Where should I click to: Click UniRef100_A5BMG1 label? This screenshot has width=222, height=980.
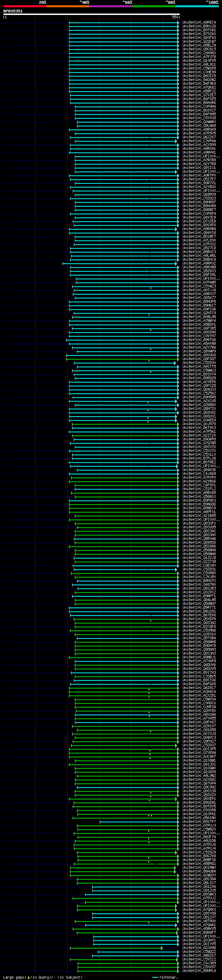click(x=199, y=864)
